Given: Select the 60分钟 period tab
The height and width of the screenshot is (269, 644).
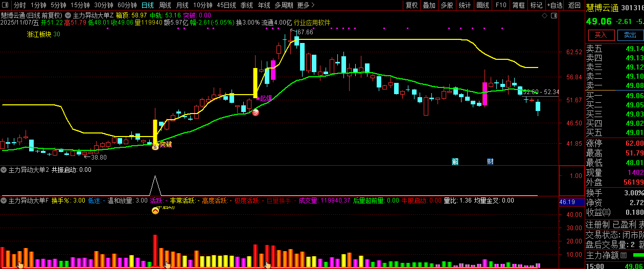Looking at the screenshot, I should pos(127,5).
